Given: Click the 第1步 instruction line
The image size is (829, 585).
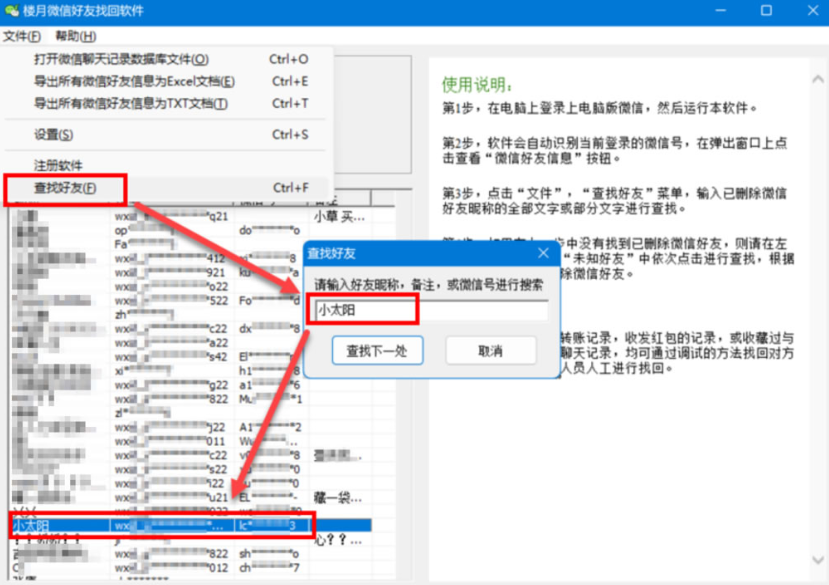Looking at the screenshot, I should 599,108.
